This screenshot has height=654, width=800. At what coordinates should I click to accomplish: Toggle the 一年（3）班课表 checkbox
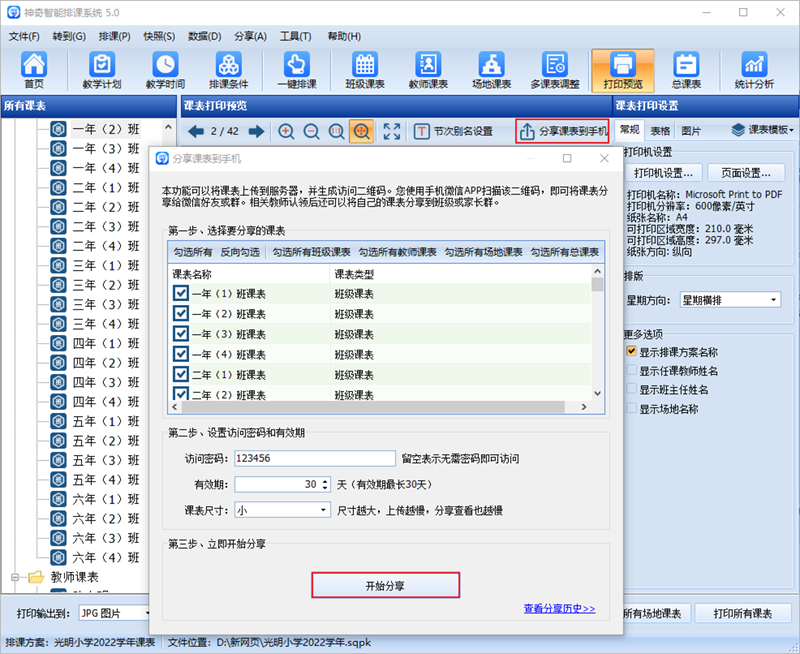181,334
